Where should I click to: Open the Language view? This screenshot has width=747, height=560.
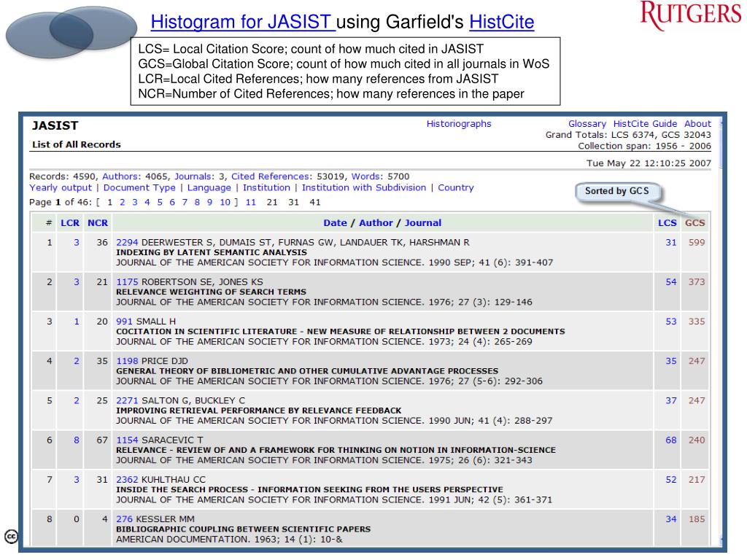tap(209, 187)
